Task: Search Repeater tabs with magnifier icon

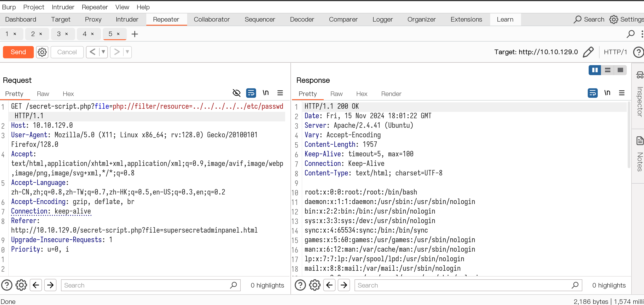Action: pos(631,34)
